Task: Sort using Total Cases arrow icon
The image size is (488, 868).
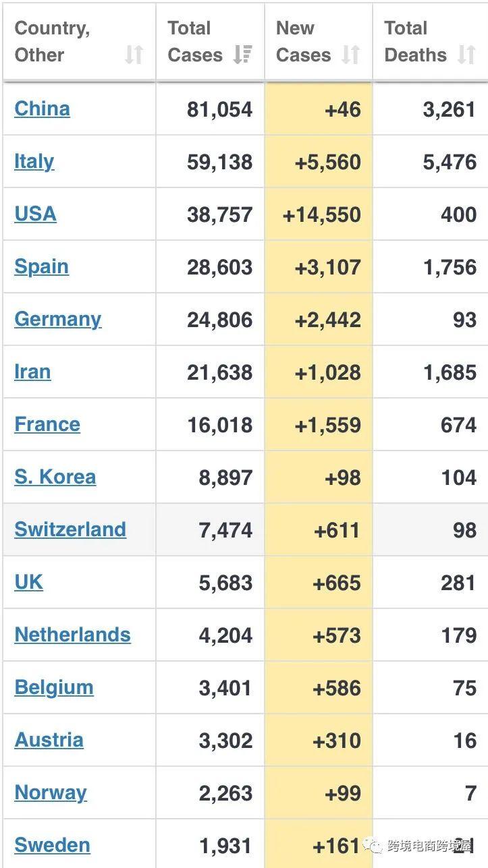Action: point(242,55)
